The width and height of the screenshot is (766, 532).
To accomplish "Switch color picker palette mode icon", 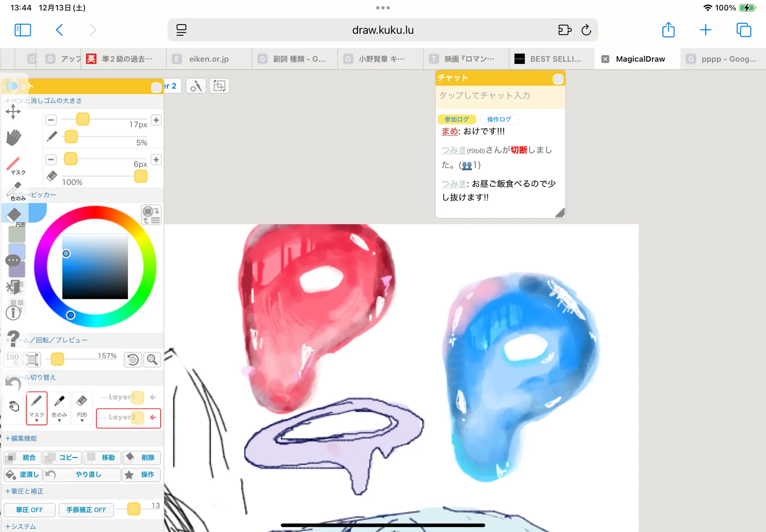I will tap(151, 215).
